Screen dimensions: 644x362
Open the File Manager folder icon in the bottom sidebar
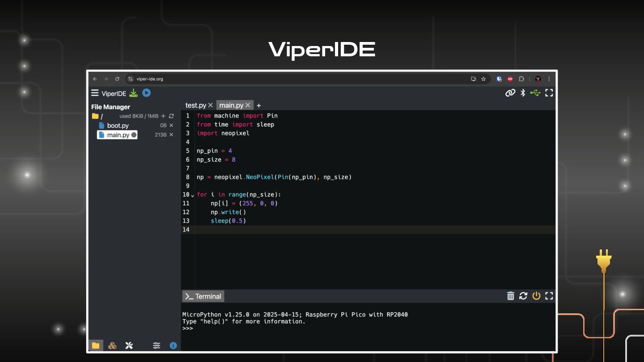96,345
